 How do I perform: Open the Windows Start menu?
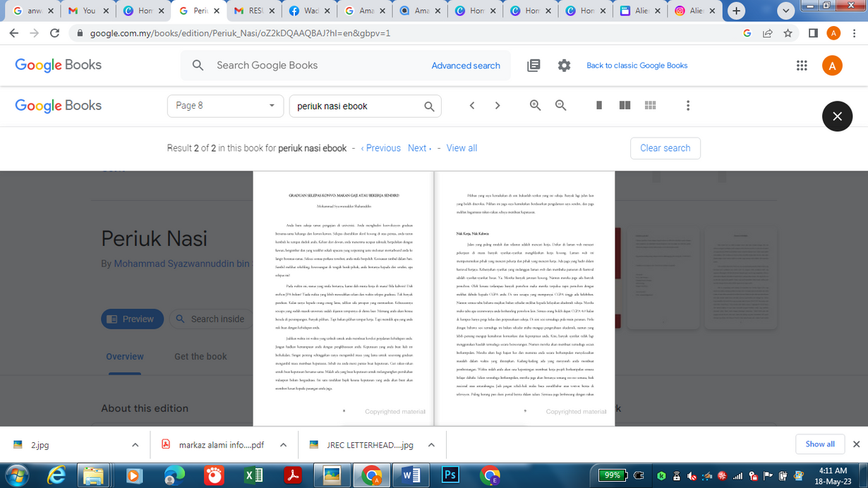tap(17, 475)
